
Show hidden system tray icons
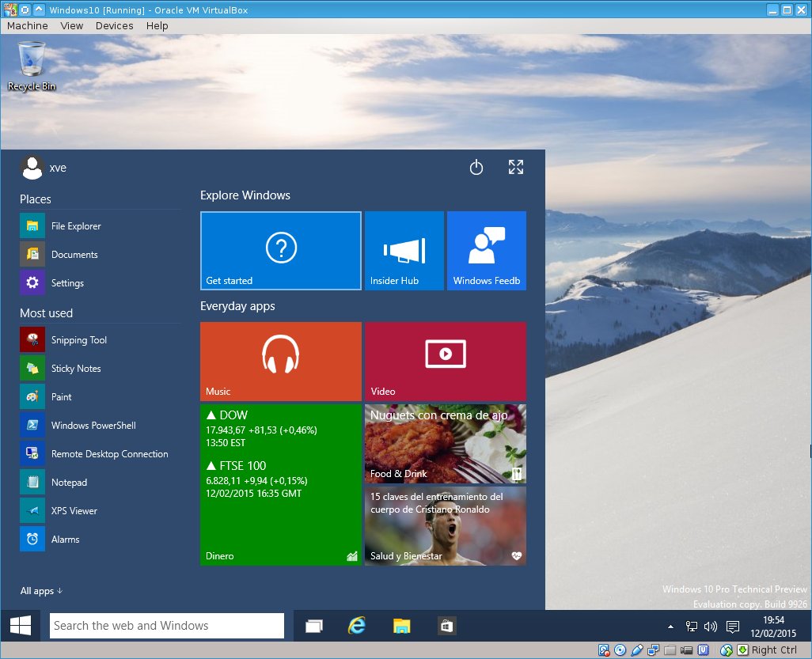(670, 627)
